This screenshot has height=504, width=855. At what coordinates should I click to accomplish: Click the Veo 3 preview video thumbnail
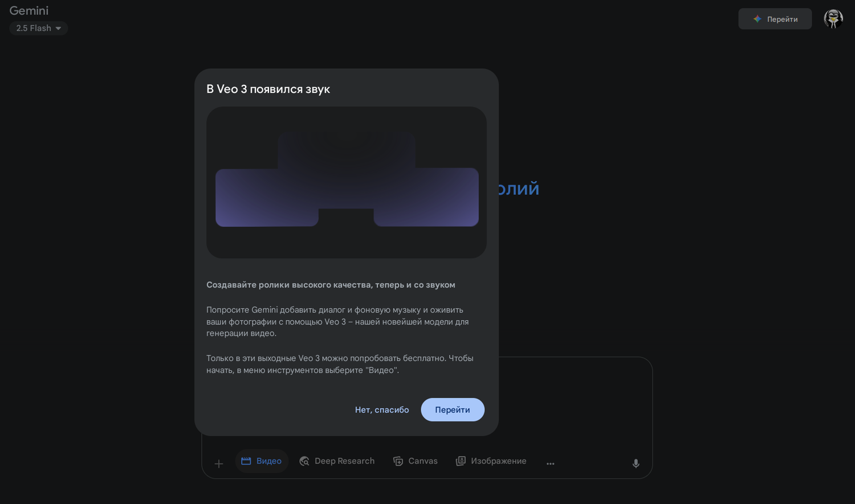(347, 182)
